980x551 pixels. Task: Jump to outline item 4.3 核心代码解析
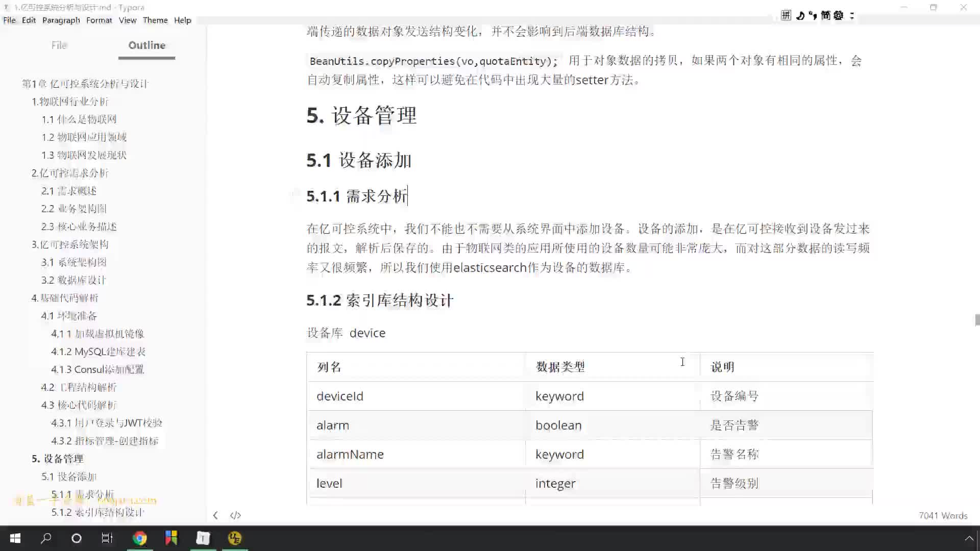click(x=79, y=405)
